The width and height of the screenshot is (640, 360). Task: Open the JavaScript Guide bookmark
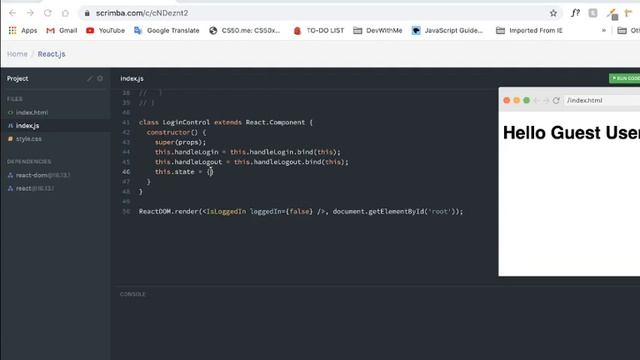tap(447, 31)
